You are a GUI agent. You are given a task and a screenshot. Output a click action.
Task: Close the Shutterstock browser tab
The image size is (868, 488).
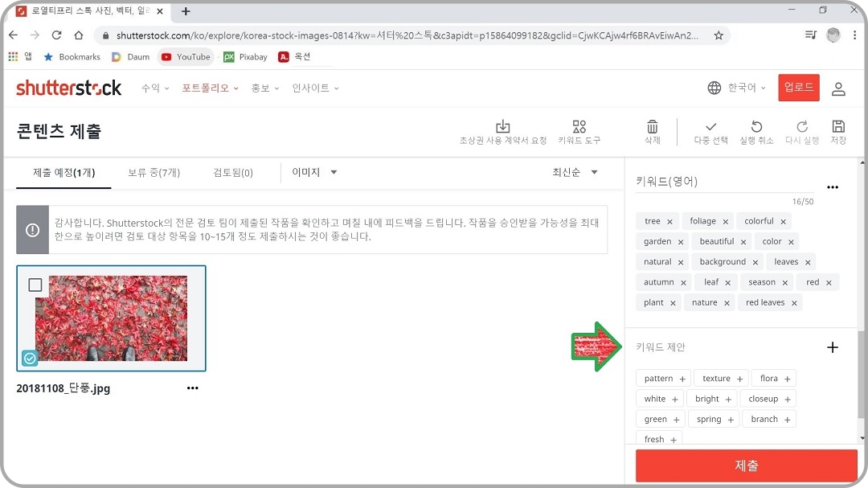tap(160, 11)
